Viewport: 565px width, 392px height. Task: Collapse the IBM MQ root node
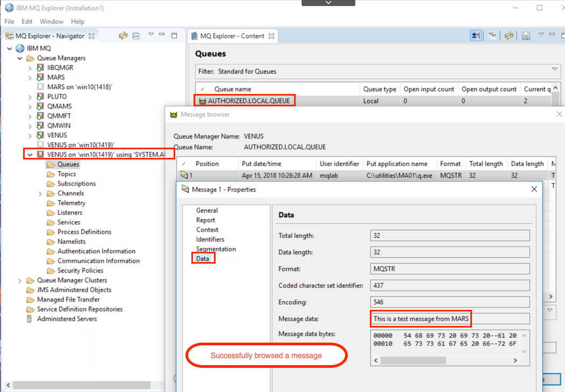[x=10, y=48]
